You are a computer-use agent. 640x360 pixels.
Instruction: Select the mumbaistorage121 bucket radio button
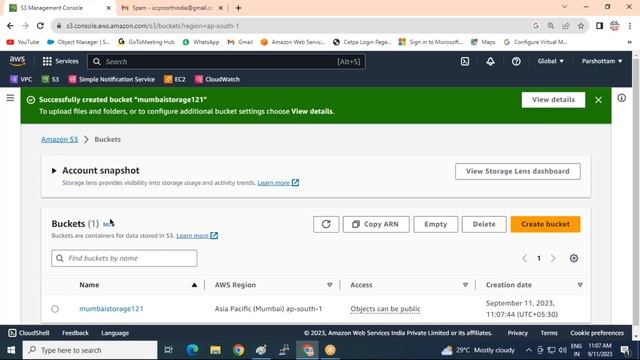click(x=55, y=309)
